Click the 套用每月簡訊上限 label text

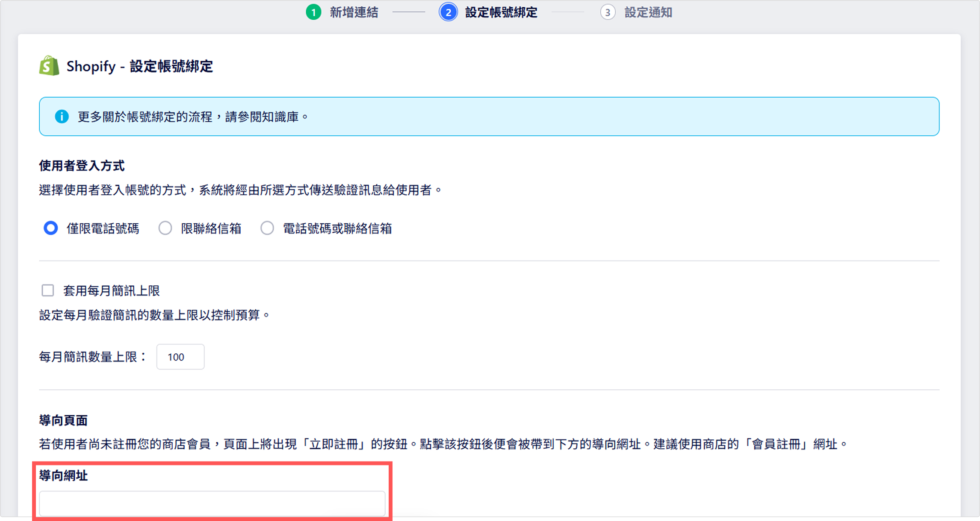tap(111, 291)
